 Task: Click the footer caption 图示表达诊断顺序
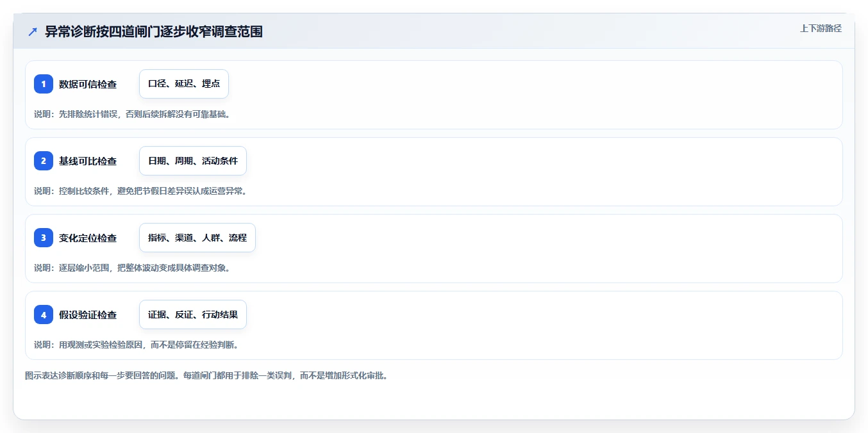coord(206,375)
